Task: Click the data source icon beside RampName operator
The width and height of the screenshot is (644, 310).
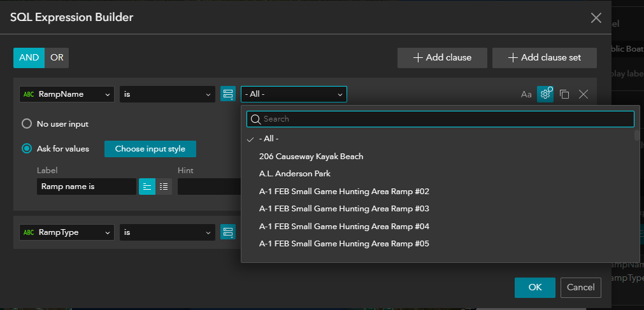Action: [x=228, y=94]
